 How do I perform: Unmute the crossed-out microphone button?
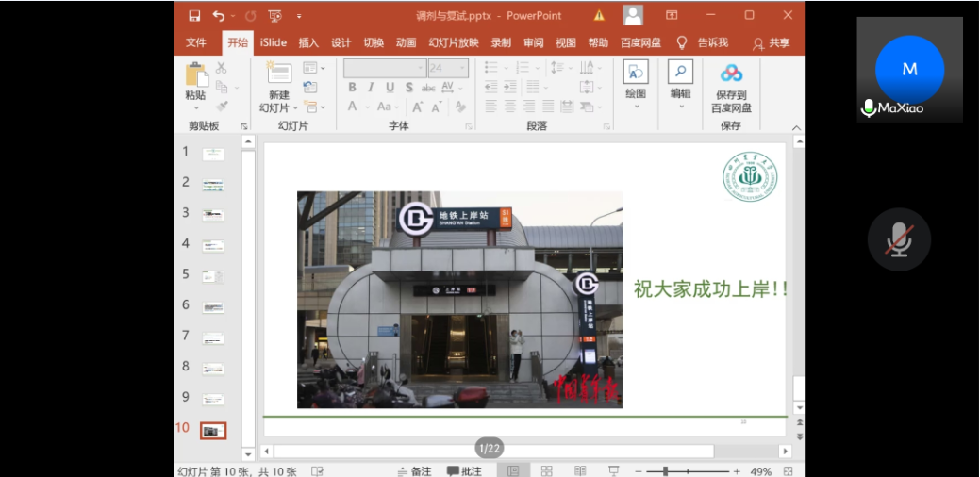tap(899, 240)
